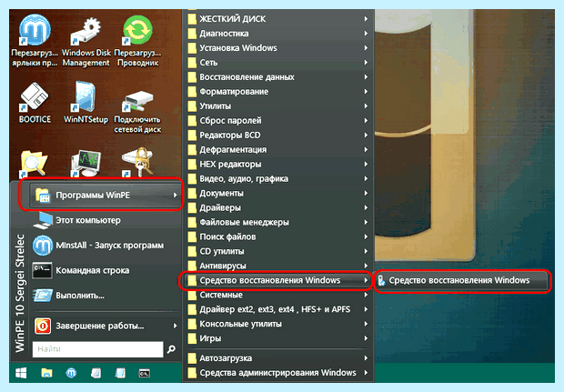The height and width of the screenshot is (392, 564).
Task: Open the Игры folder
Action: point(278,338)
